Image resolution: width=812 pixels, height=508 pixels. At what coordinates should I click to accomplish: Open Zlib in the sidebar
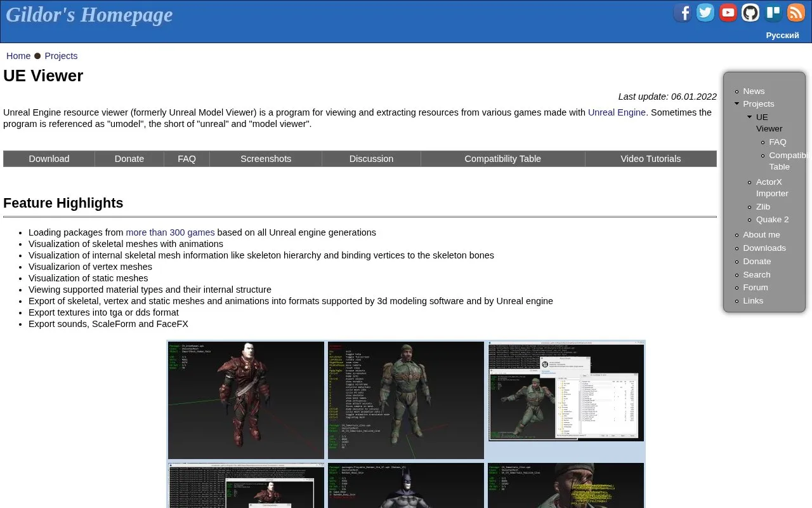coord(763,206)
